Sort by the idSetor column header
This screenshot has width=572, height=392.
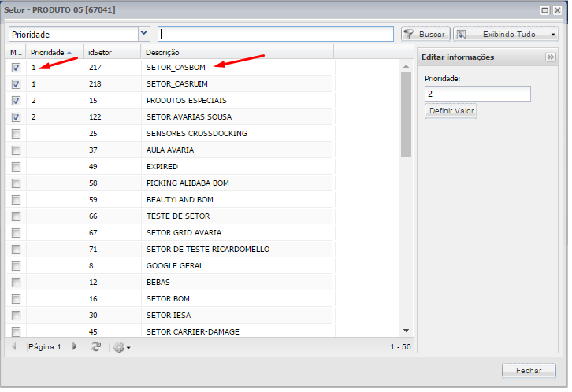[x=113, y=53]
